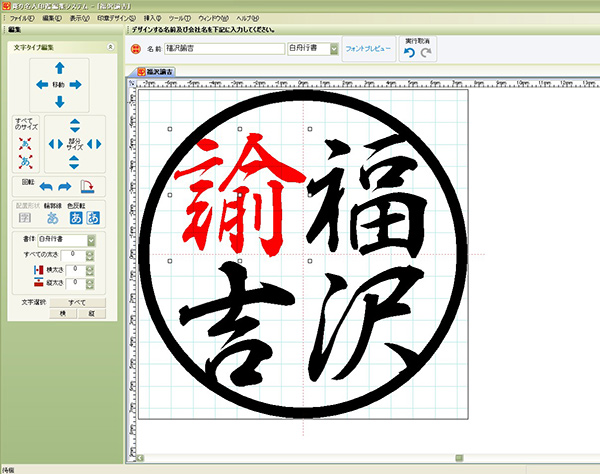The image size is (600, 474).
Task: Toggle the rightmost 色反転 color invert icon
Action: [93, 218]
